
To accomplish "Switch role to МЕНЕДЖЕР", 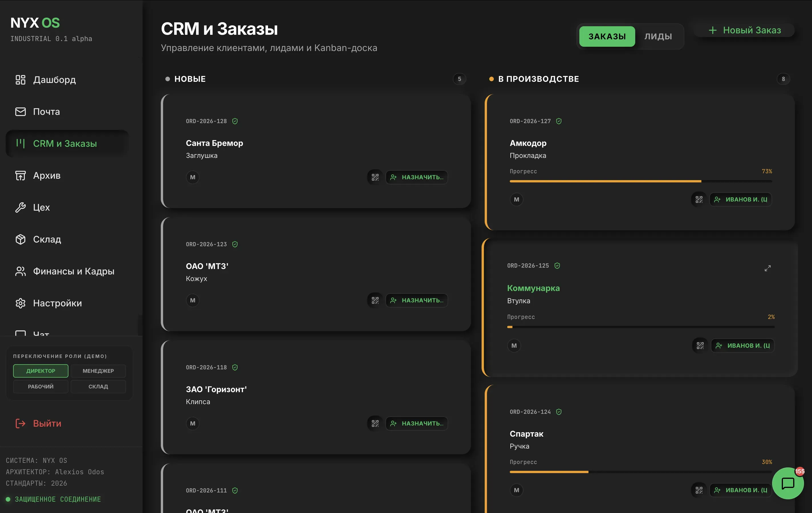I will [98, 371].
